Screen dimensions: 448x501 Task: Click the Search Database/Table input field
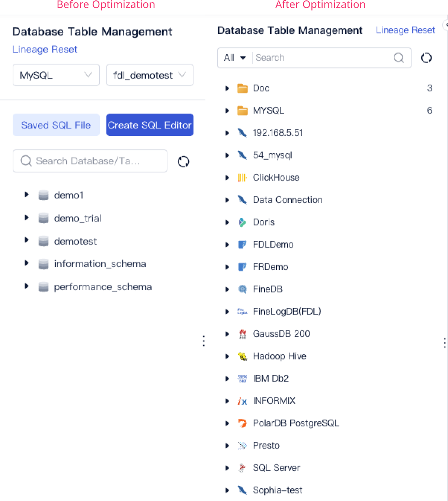(x=90, y=161)
